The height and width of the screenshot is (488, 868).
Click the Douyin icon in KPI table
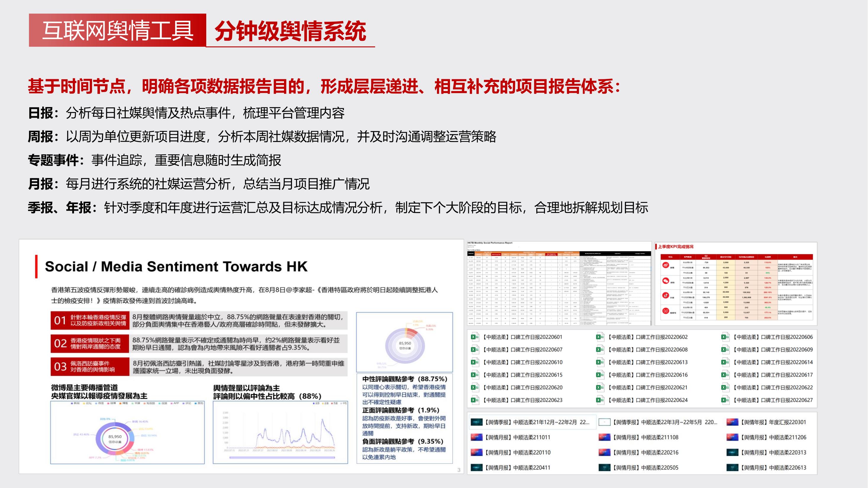coord(665,295)
